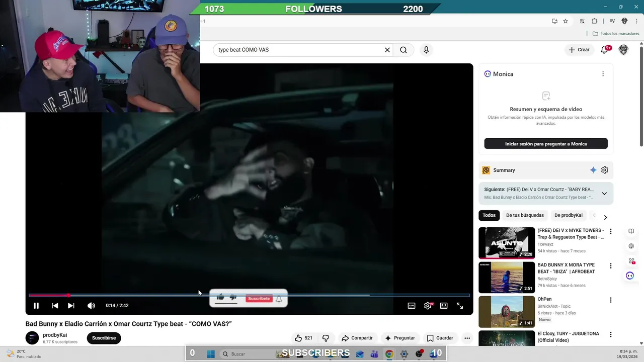Seek on the video progress bar
This screenshot has width=644, height=362.
pos(249,295)
